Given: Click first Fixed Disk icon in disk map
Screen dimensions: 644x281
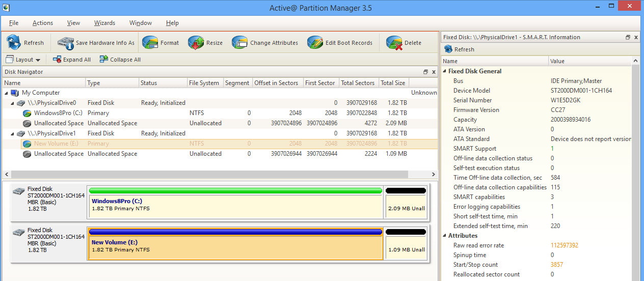Looking at the screenshot, I should tap(19, 192).
